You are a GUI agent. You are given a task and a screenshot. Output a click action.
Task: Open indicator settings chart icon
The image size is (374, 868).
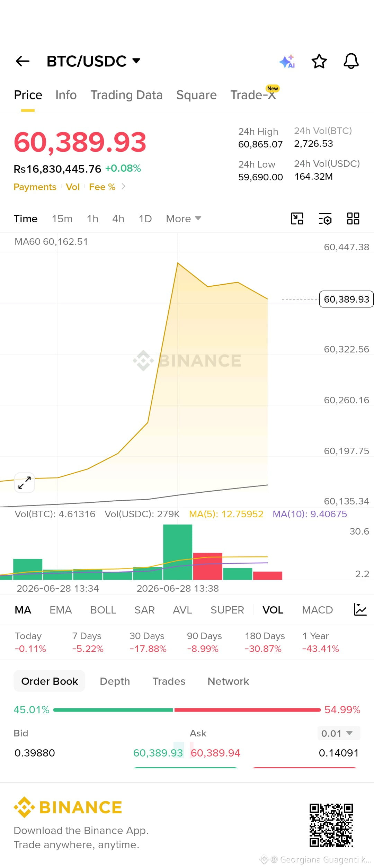coord(360,610)
